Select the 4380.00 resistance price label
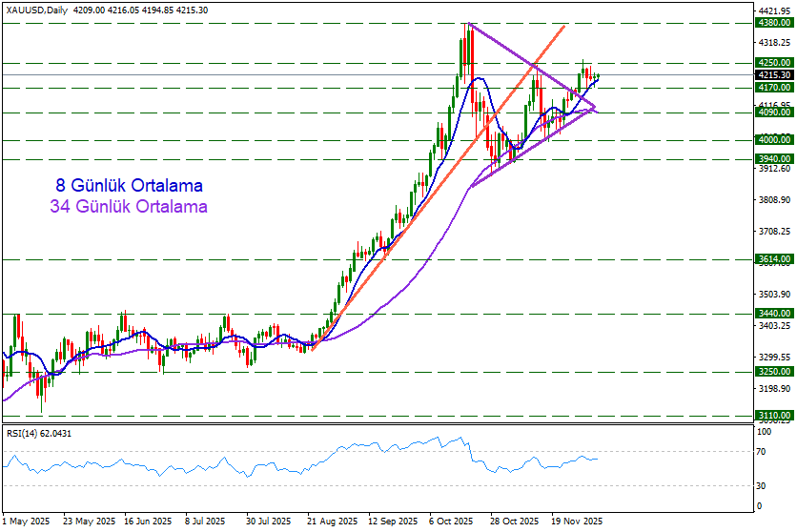The height and width of the screenshot is (532, 797). tap(769, 22)
